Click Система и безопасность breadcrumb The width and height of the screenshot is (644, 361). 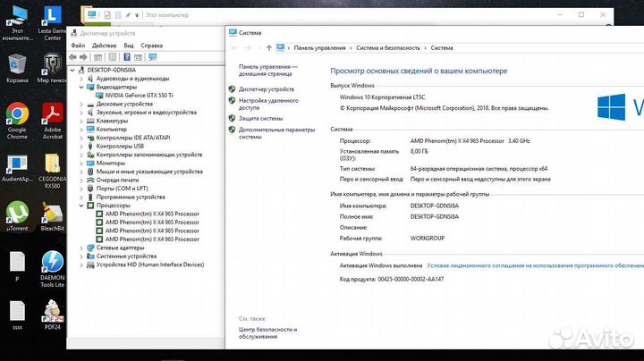pos(388,48)
